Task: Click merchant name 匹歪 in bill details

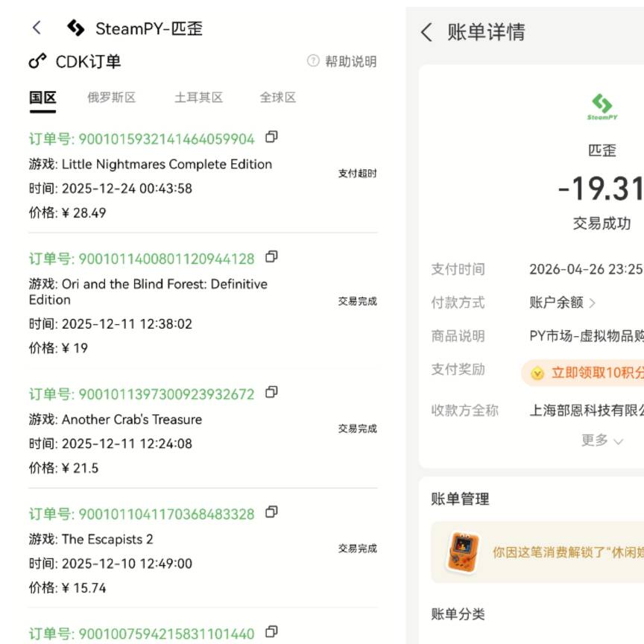Action: tap(602, 151)
